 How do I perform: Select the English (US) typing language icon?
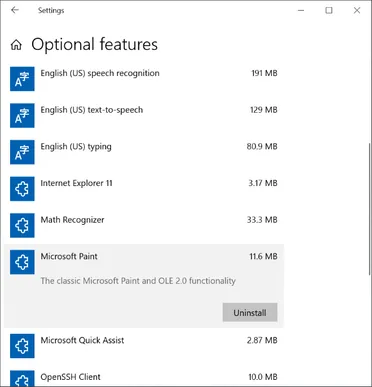click(22, 152)
